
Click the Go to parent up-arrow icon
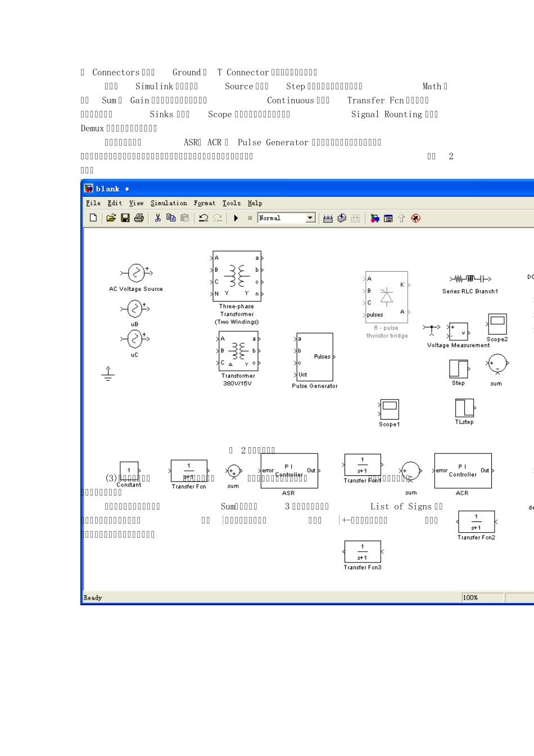tap(401, 218)
